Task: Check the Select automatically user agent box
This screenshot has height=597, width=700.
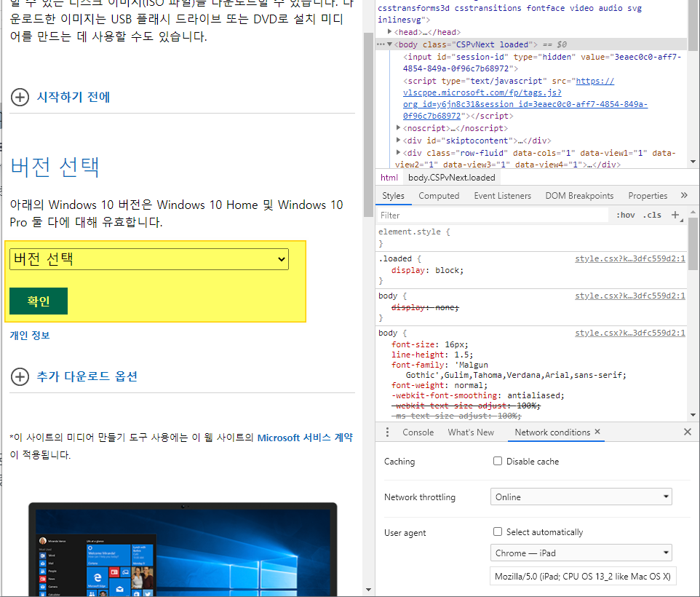Action: click(x=498, y=532)
